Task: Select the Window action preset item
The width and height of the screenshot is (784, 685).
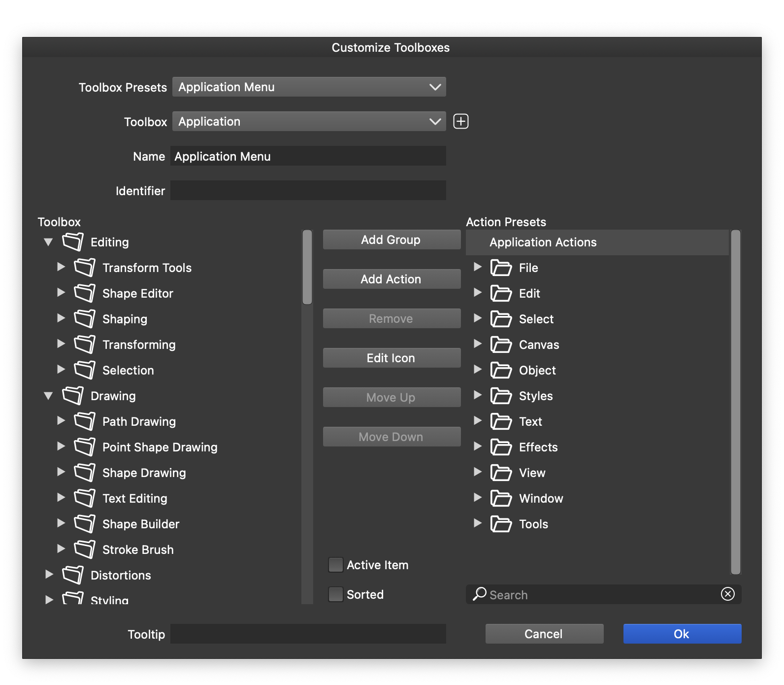Action: click(x=541, y=498)
